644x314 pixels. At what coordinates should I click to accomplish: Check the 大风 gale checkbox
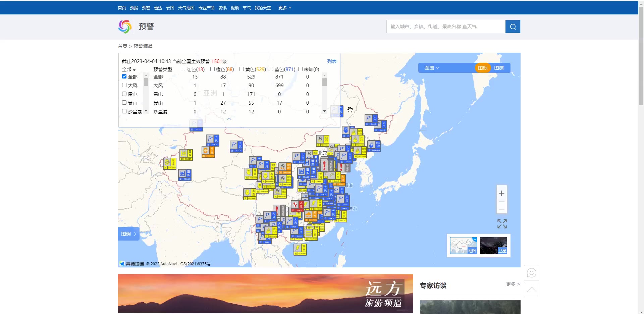coord(124,85)
